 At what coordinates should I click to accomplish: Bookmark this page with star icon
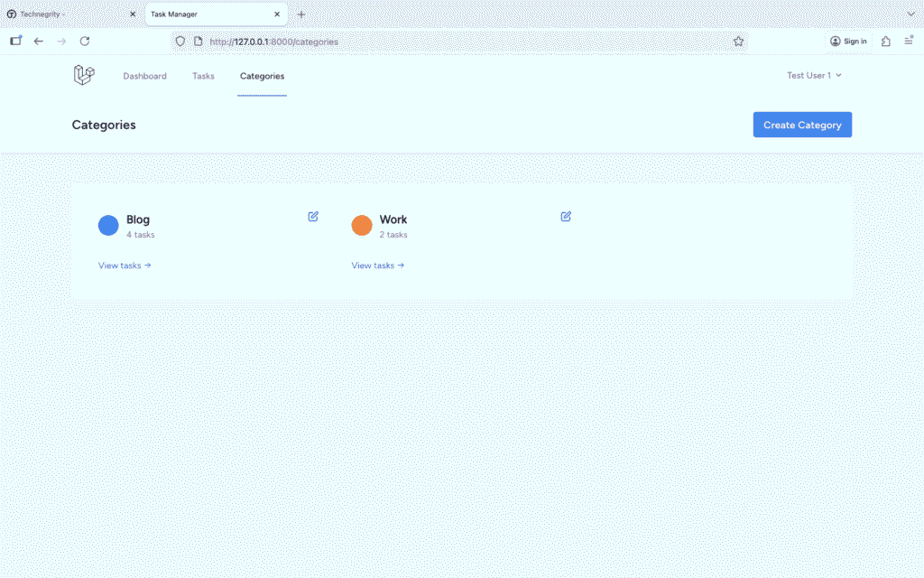[x=738, y=42]
